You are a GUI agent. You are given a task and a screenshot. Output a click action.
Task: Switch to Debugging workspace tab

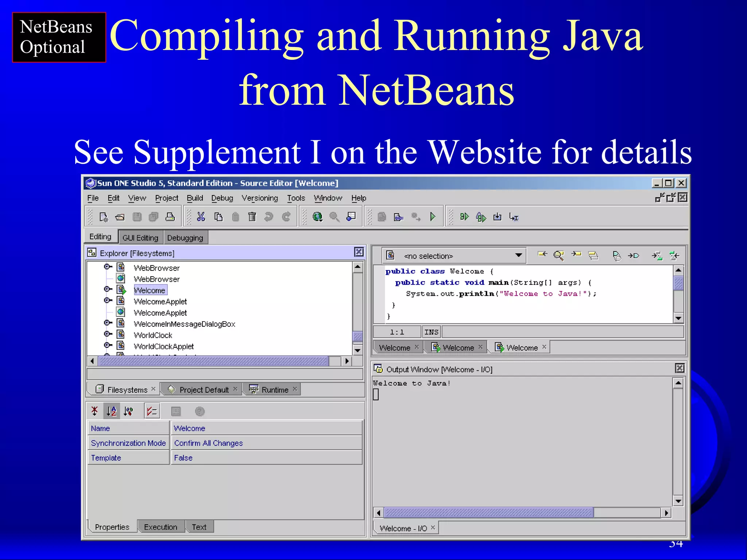click(x=185, y=238)
